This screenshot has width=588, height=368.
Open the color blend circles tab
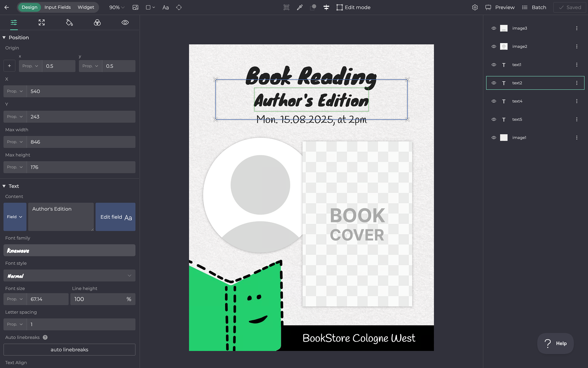point(97,22)
